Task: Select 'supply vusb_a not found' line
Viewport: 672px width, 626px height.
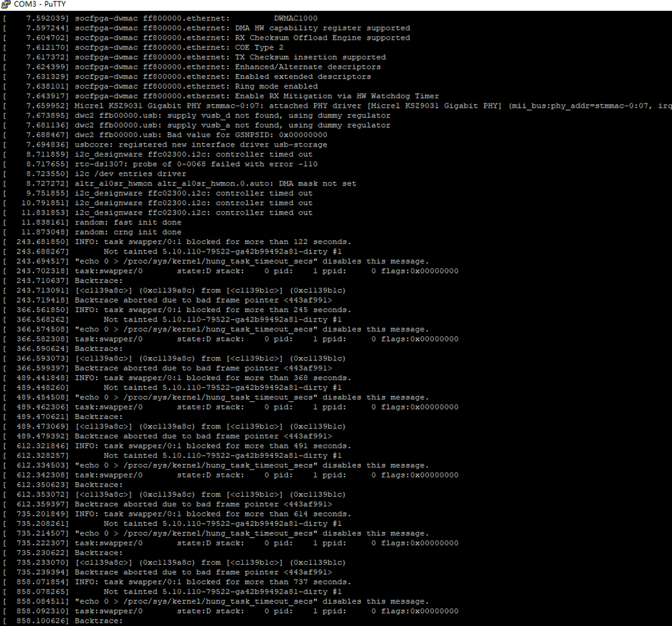Action: coord(196,125)
